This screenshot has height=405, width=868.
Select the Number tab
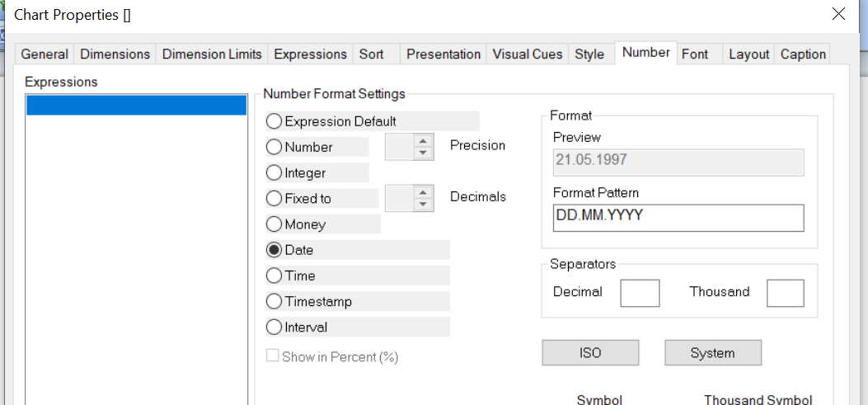click(x=646, y=53)
